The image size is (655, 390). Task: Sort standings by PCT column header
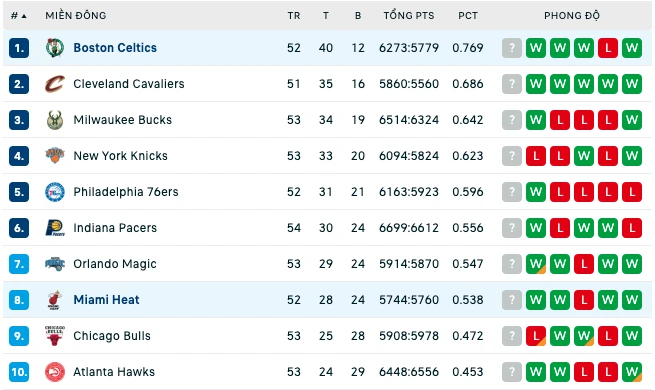click(467, 16)
